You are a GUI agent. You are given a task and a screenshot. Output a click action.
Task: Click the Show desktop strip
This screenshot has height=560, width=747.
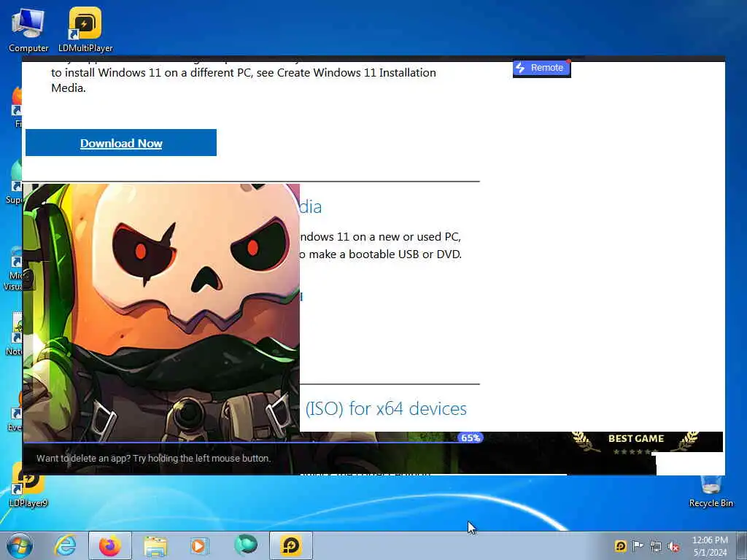(x=741, y=545)
